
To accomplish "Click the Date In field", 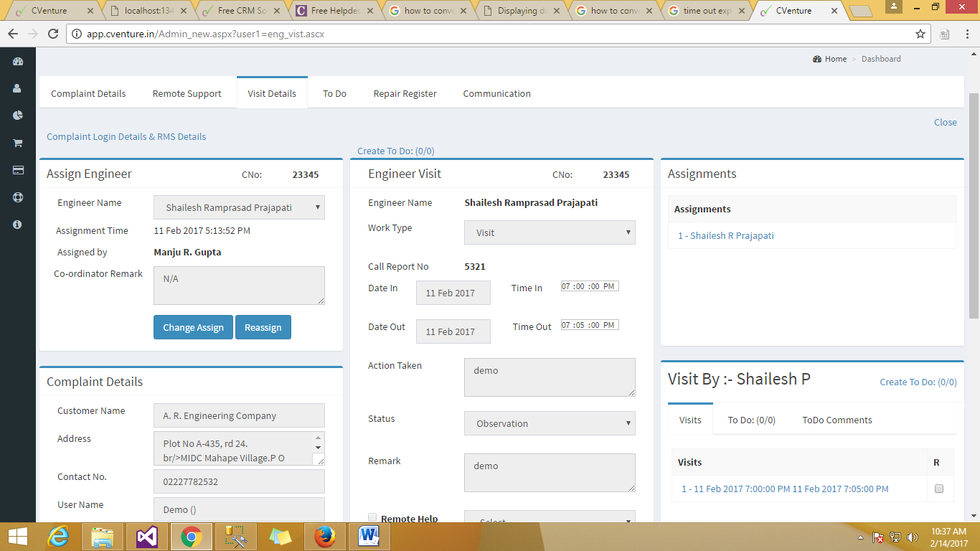I will pyautogui.click(x=453, y=293).
